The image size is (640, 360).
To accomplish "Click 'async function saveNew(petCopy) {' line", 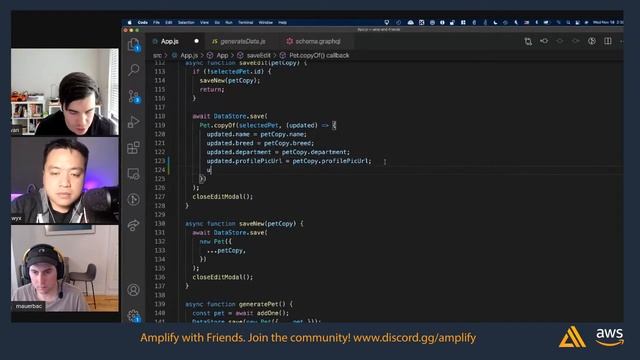I will coord(244,224).
